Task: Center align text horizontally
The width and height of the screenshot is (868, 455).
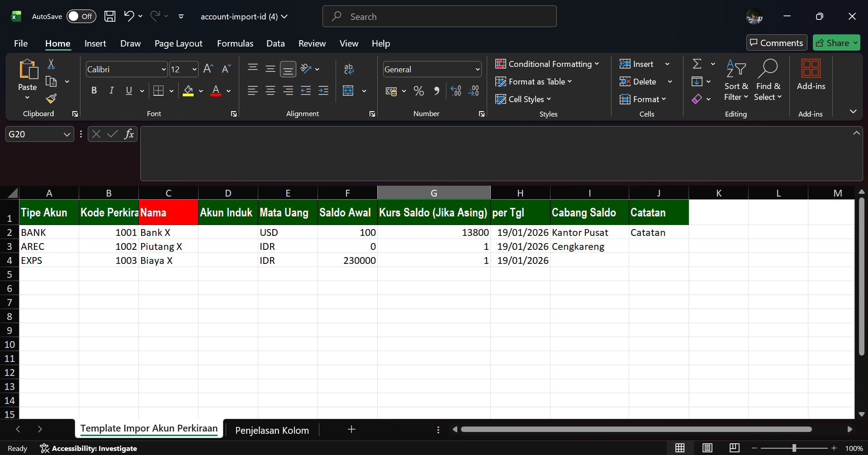Action: click(270, 91)
